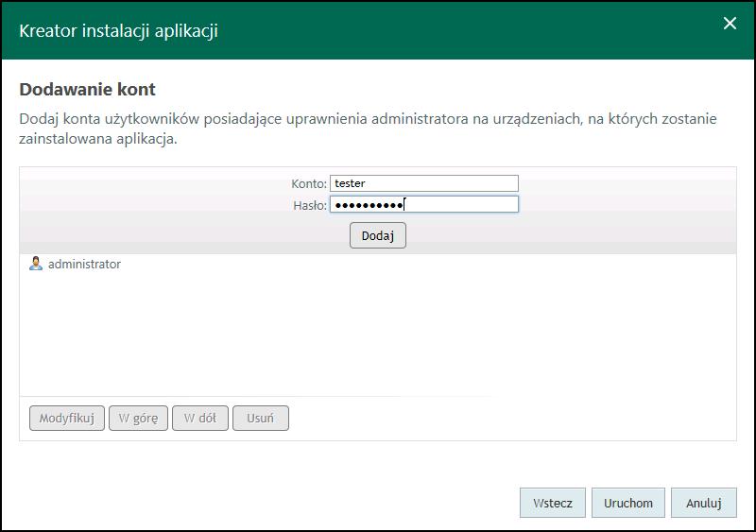Remove account with Usuń button
This screenshot has height=532, width=756.
point(261,418)
